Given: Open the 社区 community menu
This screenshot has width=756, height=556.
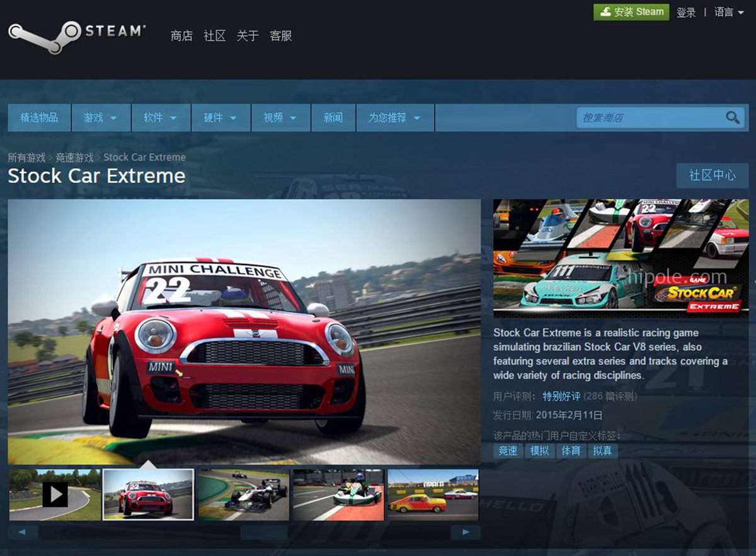Looking at the screenshot, I should pos(215,36).
